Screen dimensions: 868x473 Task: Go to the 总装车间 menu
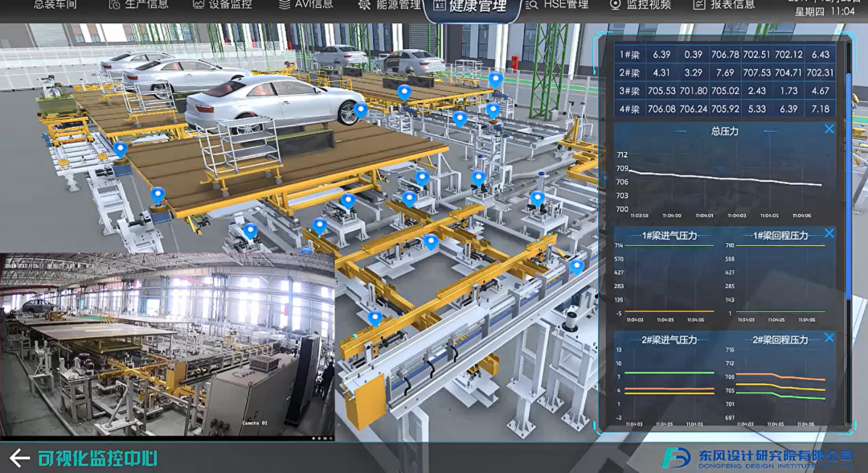coord(55,5)
